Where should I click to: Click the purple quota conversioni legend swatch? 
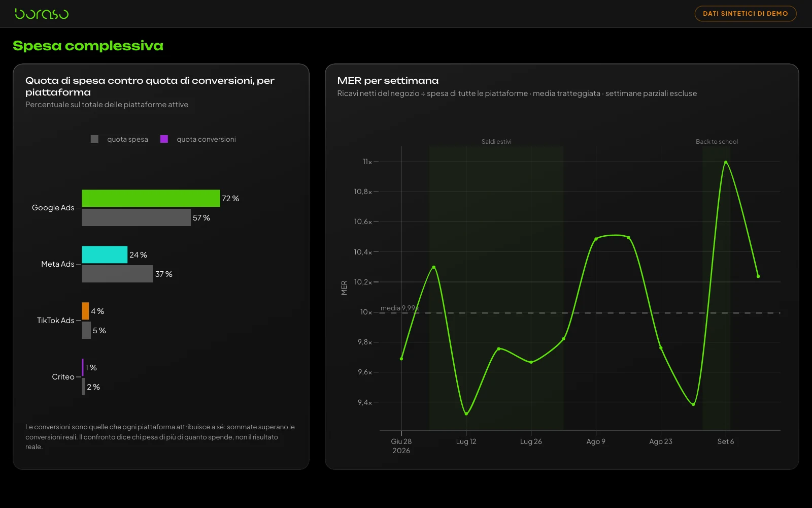(x=164, y=139)
